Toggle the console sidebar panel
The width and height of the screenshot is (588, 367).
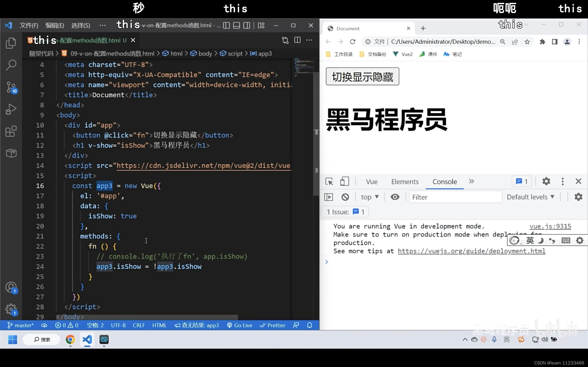point(328,197)
